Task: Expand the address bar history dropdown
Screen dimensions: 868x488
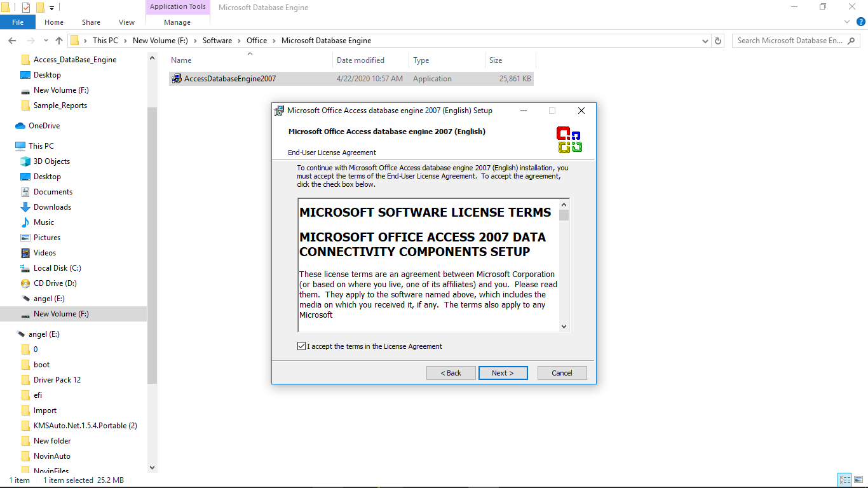Action: 705,41
